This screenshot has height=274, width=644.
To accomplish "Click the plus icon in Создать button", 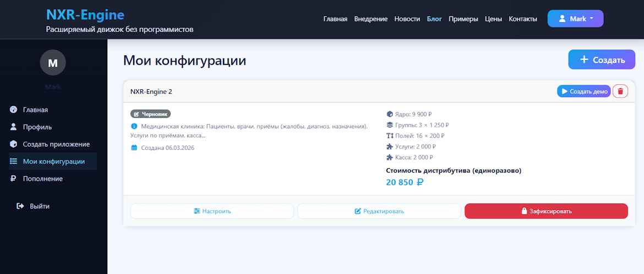I will click(583, 60).
